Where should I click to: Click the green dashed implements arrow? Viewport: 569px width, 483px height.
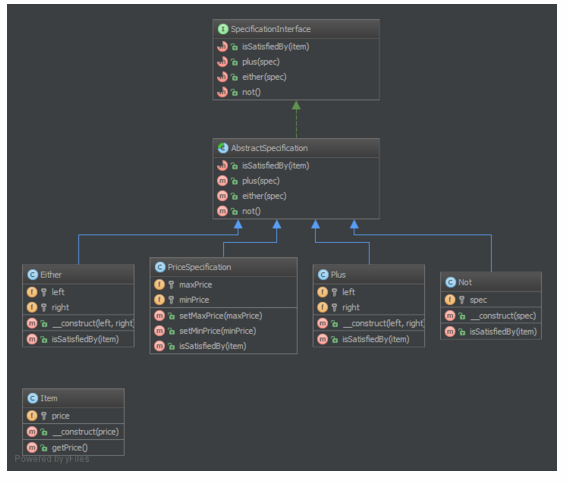tap(296, 119)
